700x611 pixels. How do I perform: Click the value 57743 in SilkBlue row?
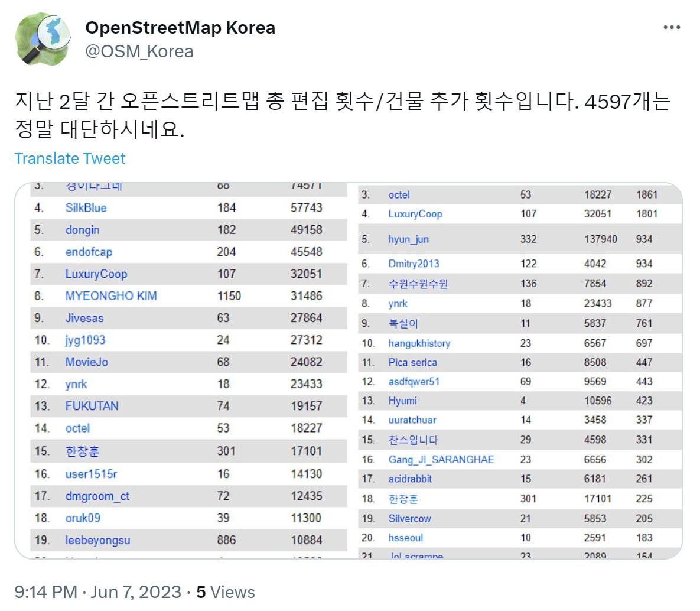click(x=306, y=207)
